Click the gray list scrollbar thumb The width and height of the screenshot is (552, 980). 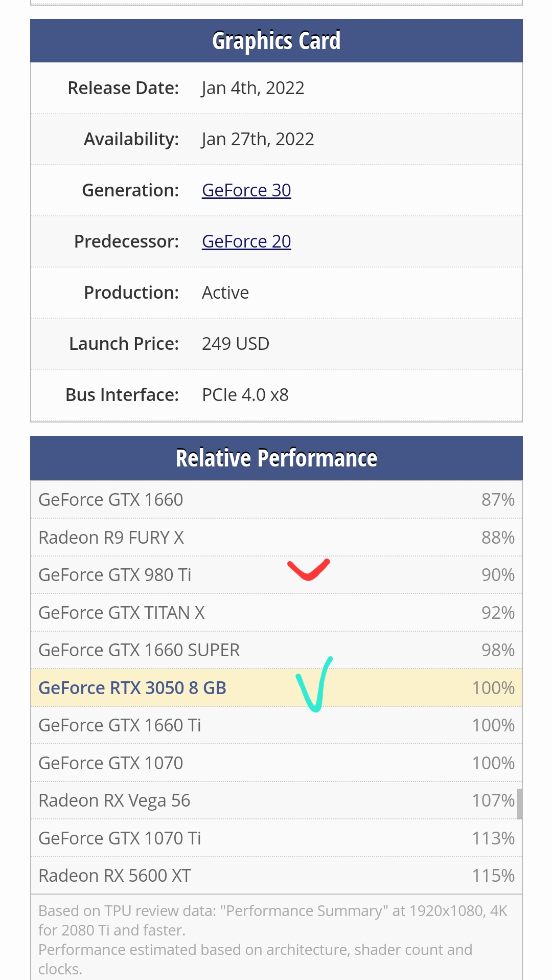519,804
